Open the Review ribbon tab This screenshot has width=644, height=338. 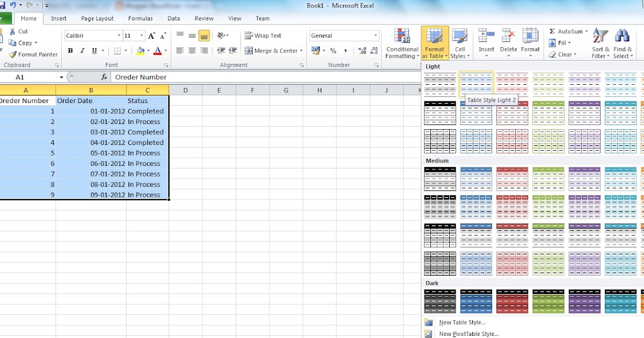pyautogui.click(x=204, y=18)
